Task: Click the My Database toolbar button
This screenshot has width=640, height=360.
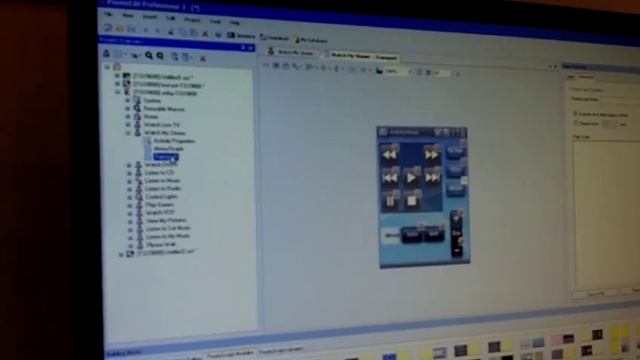Action: [x=311, y=40]
